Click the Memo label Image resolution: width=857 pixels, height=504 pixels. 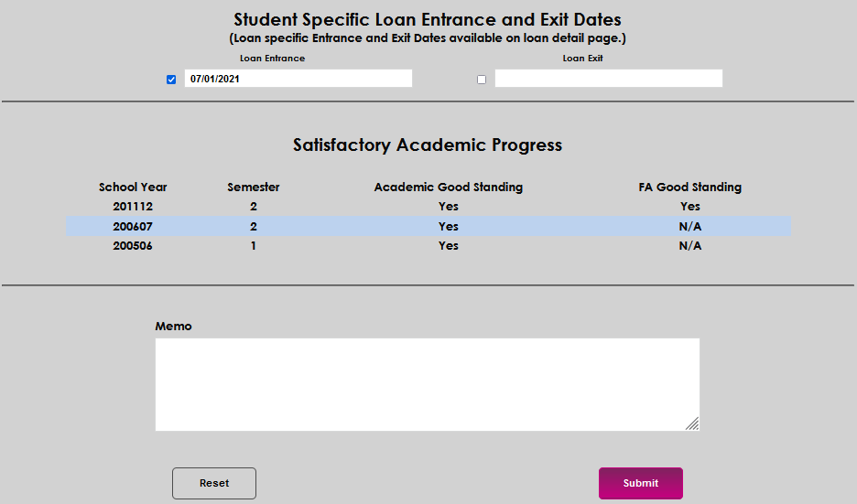173,327
